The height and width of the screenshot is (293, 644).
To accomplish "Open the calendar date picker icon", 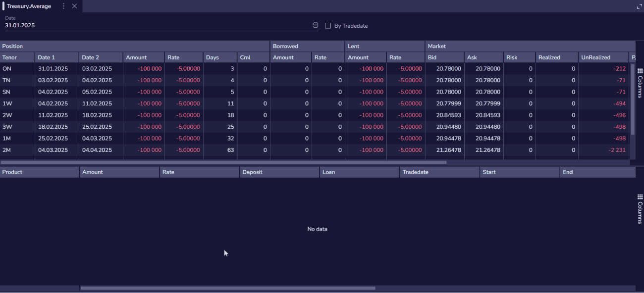I will pos(316,25).
